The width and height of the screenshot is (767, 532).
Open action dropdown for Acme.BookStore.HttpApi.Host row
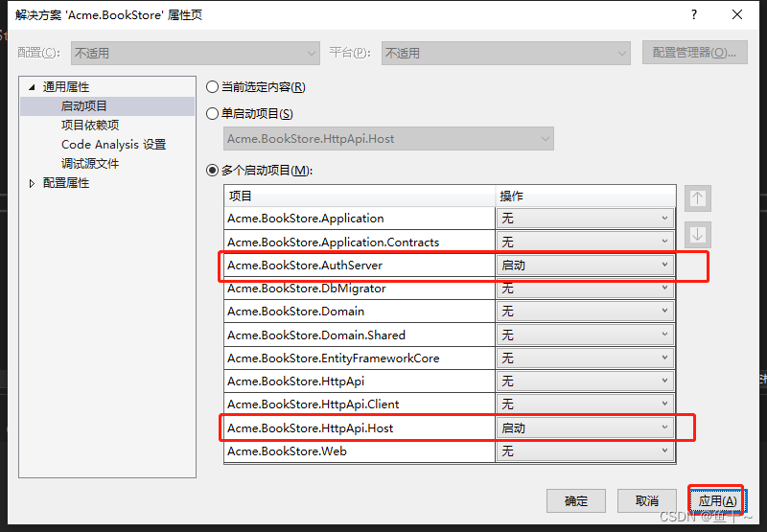(585, 428)
